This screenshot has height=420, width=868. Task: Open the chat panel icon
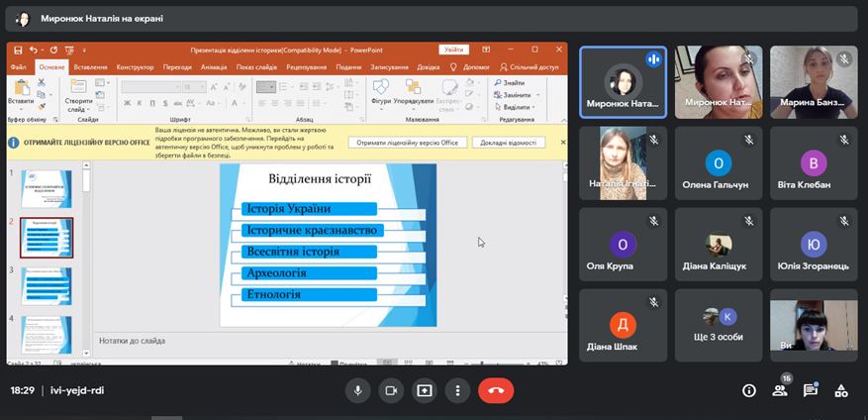tap(811, 390)
